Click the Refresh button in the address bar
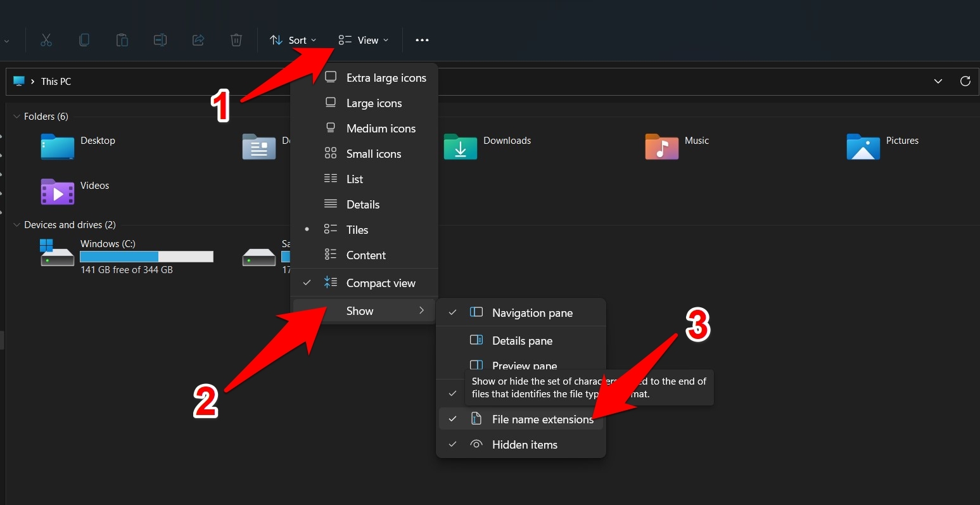The height and width of the screenshot is (505, 980). click(x=965, y=81)
